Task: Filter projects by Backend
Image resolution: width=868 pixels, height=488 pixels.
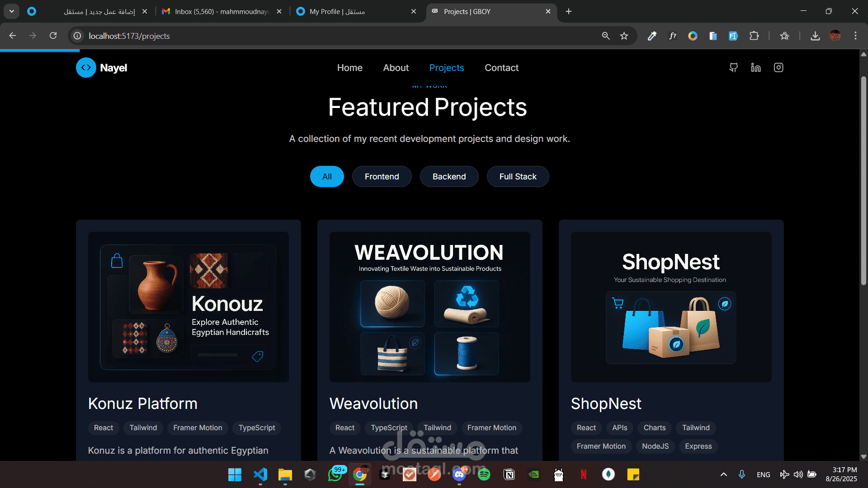Action: coord(449,177)
